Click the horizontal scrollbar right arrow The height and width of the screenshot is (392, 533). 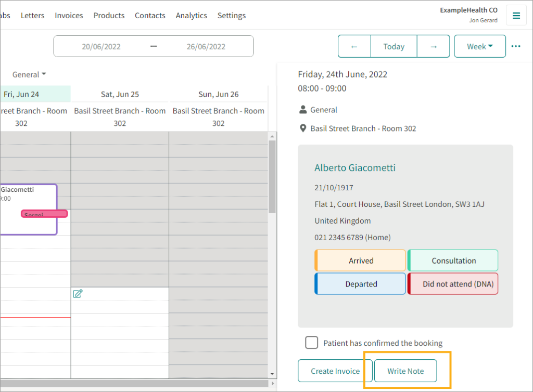pos(272,384)
